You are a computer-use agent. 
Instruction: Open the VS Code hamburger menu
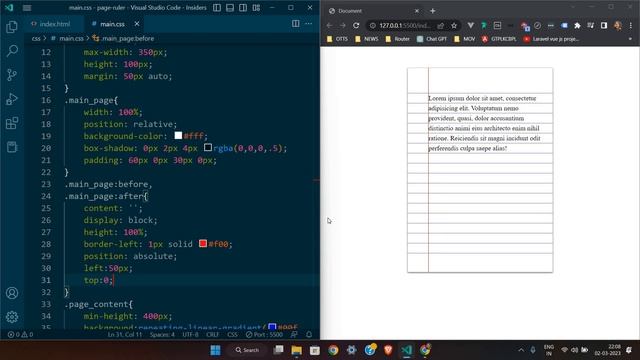point(27,8)
